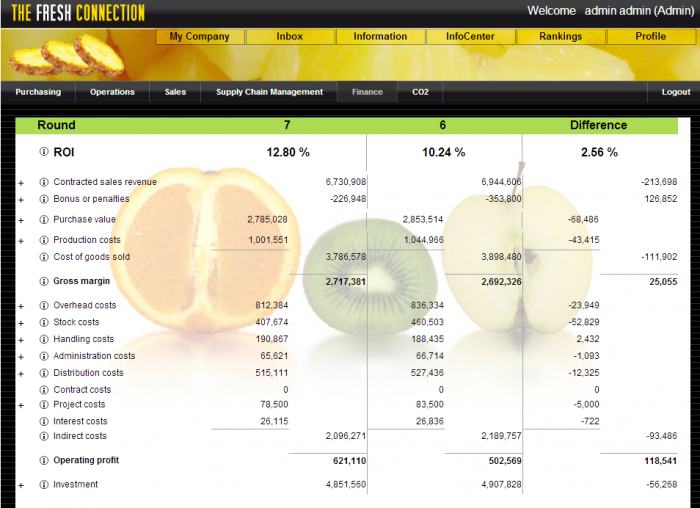The width and height of the screenshot is (700, 508).
Task: Switch to the Rankings tab
Action: (560, 36)
